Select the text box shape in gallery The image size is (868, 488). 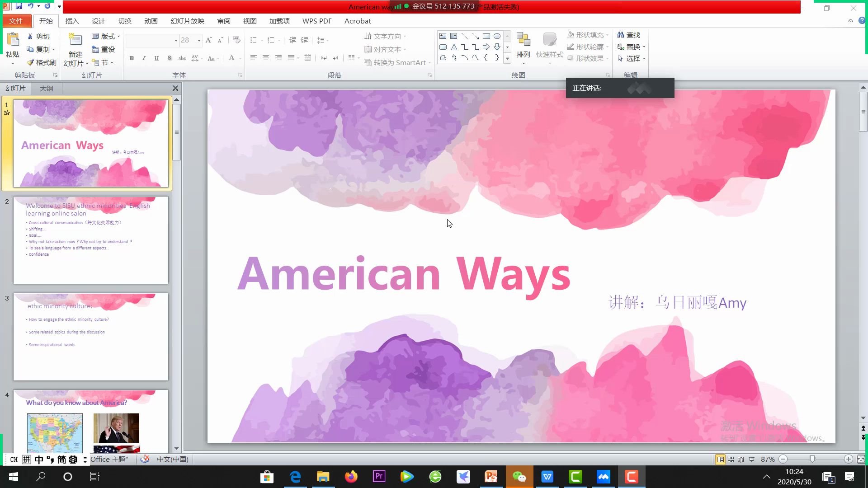click(x=443, y=36)
